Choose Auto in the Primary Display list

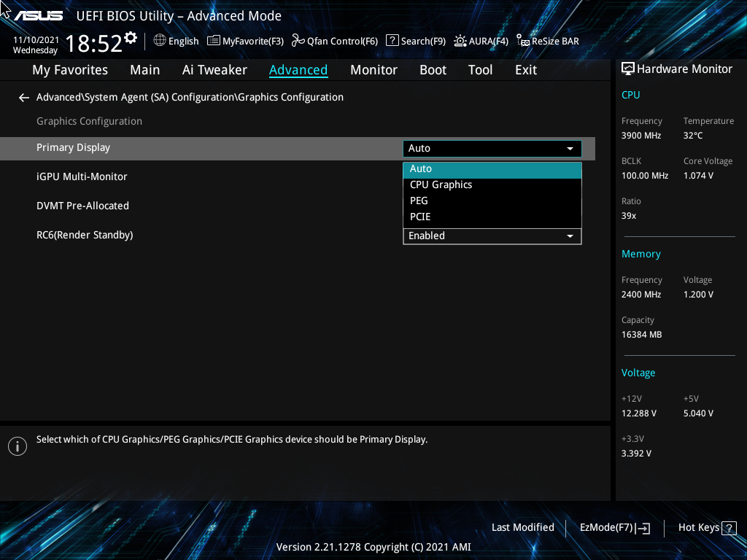[x=492, y=170]
